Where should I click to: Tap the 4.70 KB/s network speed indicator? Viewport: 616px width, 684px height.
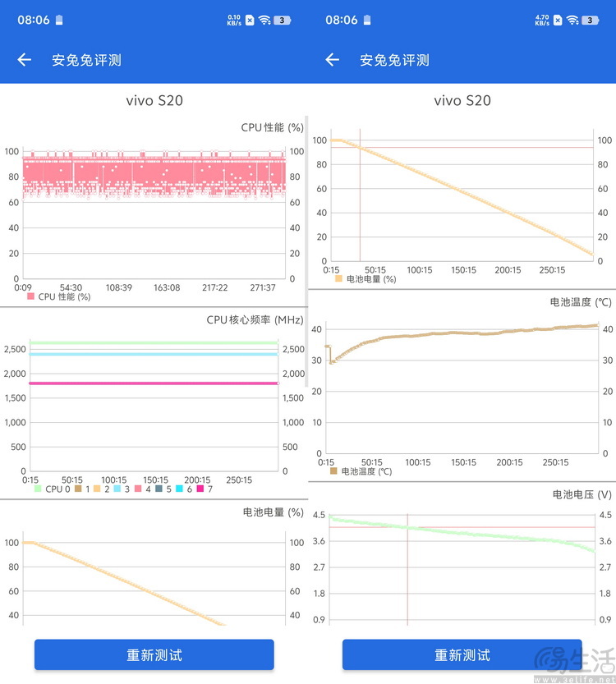click(542, 20)
